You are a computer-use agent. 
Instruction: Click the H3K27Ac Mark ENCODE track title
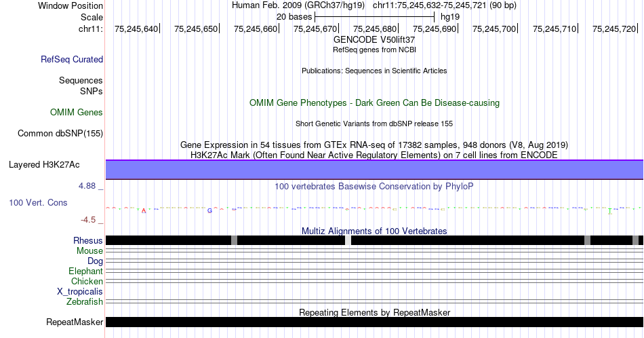[x=374, y=155]
